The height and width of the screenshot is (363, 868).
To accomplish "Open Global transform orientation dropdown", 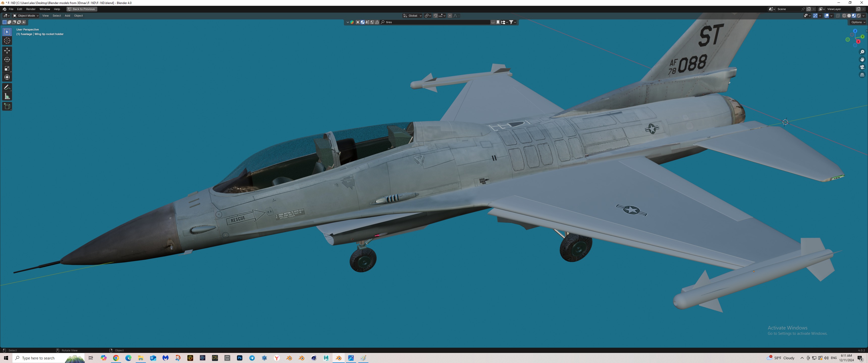I will (x=412, y=16).
